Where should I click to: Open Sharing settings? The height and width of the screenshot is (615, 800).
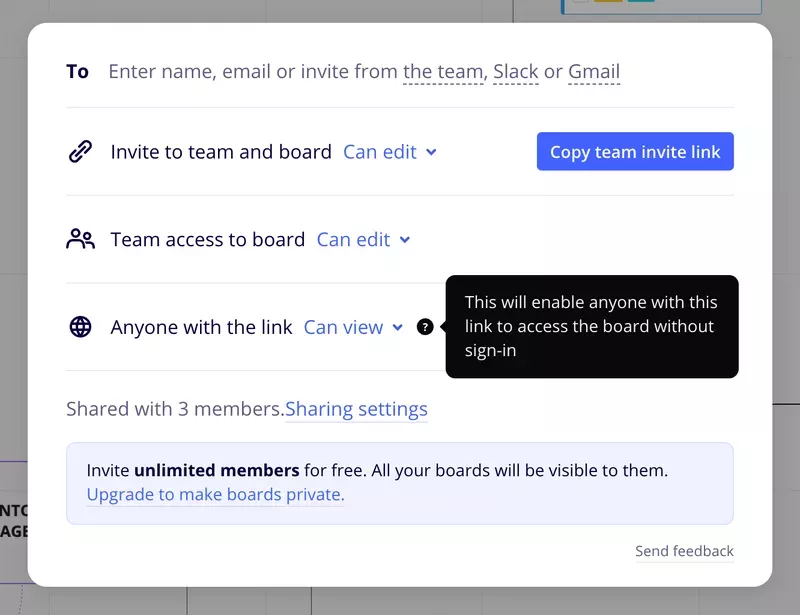pyautogui.click(x=357, y=409)
